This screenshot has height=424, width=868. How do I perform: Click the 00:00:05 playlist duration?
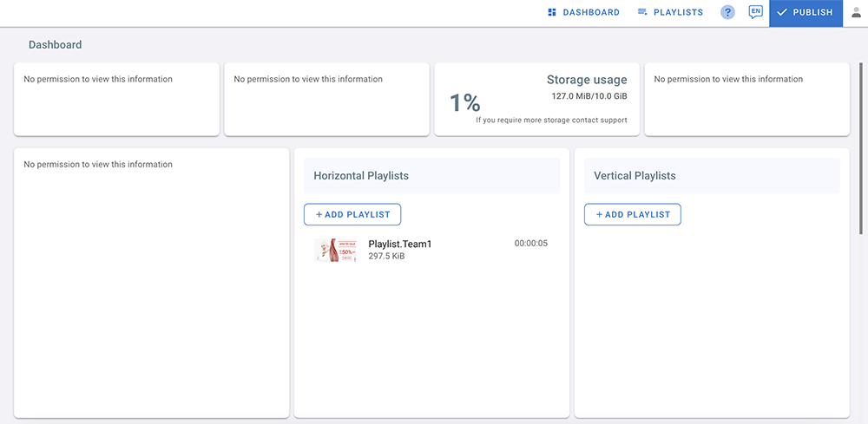click(x=530, y=244)
